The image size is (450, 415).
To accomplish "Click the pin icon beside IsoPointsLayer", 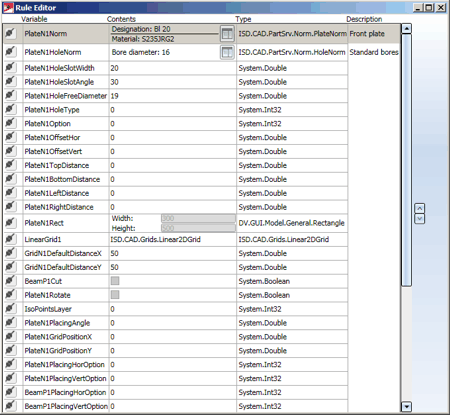I will 10,309.
